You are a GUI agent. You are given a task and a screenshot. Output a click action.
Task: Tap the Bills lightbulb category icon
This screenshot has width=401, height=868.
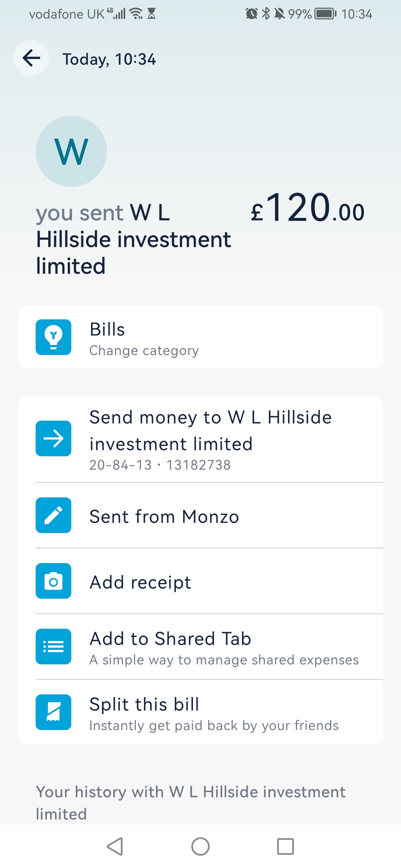click(x=53, y=337)
